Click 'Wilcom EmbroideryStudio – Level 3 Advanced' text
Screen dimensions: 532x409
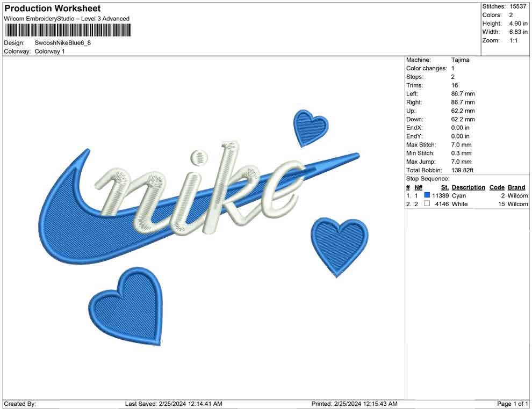tap(67, 19)
